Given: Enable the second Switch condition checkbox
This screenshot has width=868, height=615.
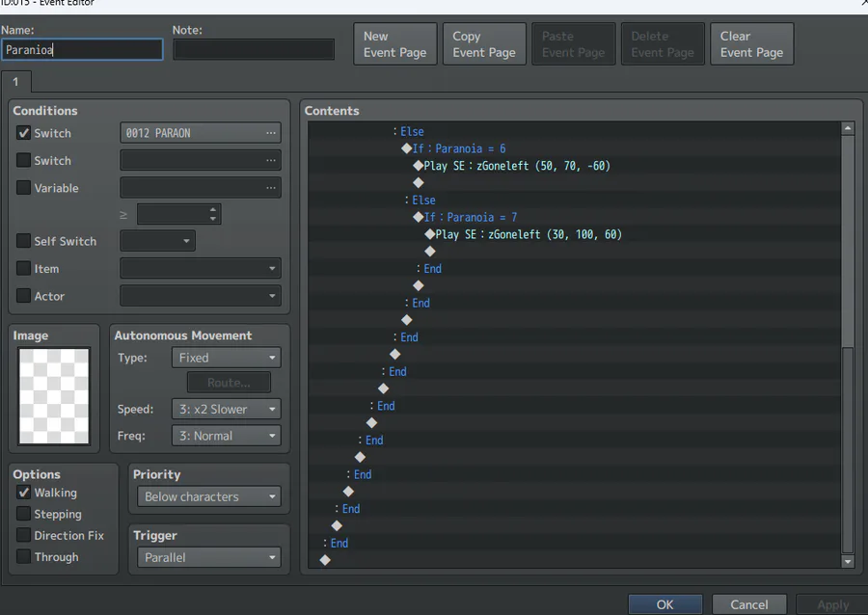Looking at the screenshot, I should [23, 160].
